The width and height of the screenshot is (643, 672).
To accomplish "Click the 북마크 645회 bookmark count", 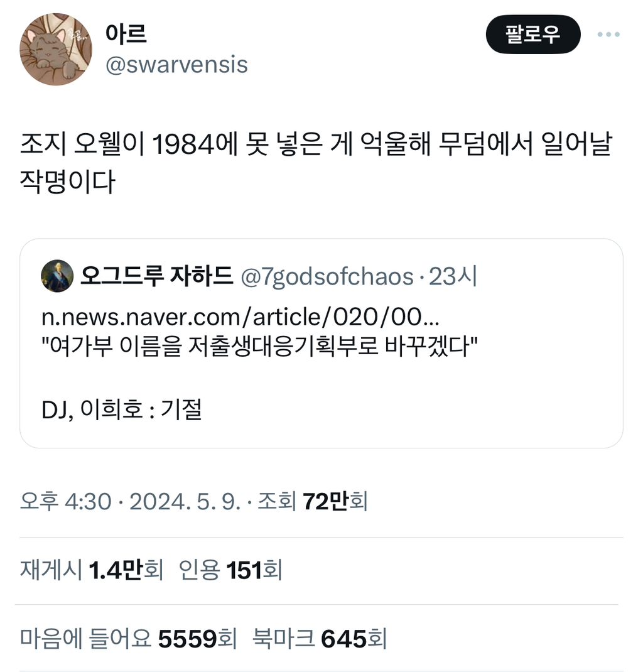I will click(x=320, y=638).
